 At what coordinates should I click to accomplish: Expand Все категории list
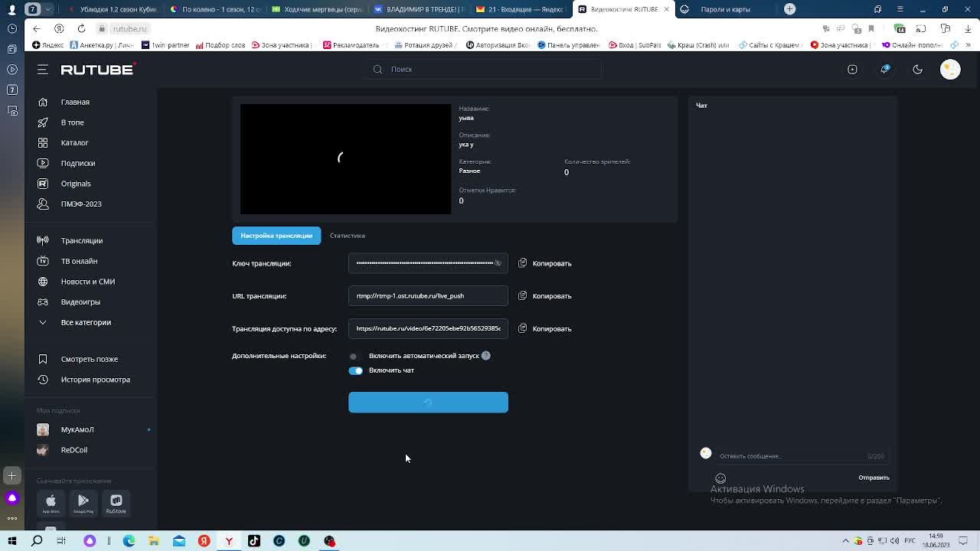(x=85, y=322)
